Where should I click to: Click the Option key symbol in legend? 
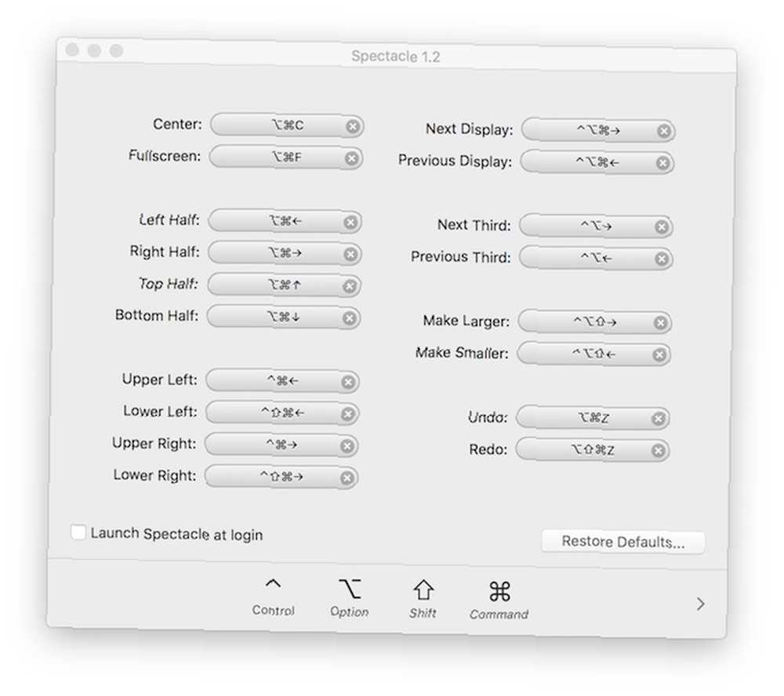(350, 589)
